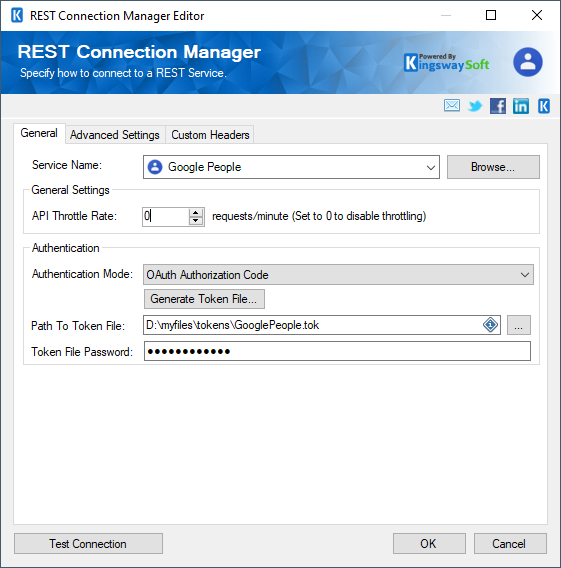This screenshot has height=568, width=561.
Task: Increase the API Throttle Rate with up arrow
Action: click(196, 213)
